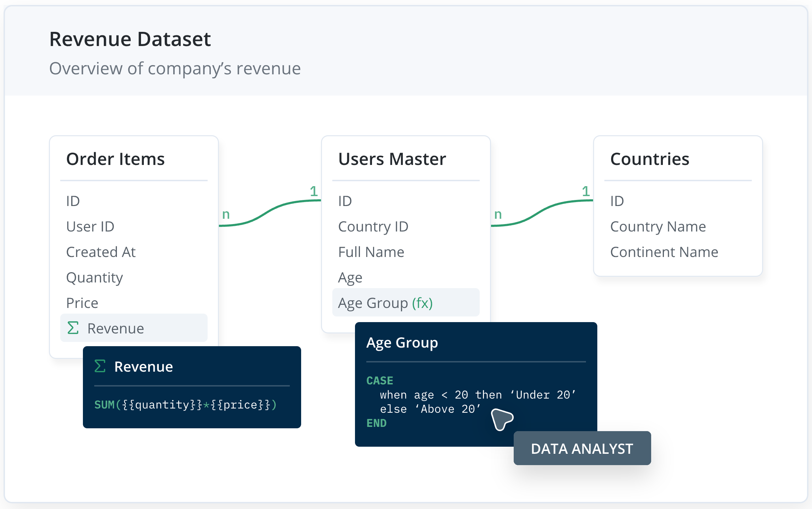Select Age field in Users Master
812x509 pixels.
coord(350,278)
